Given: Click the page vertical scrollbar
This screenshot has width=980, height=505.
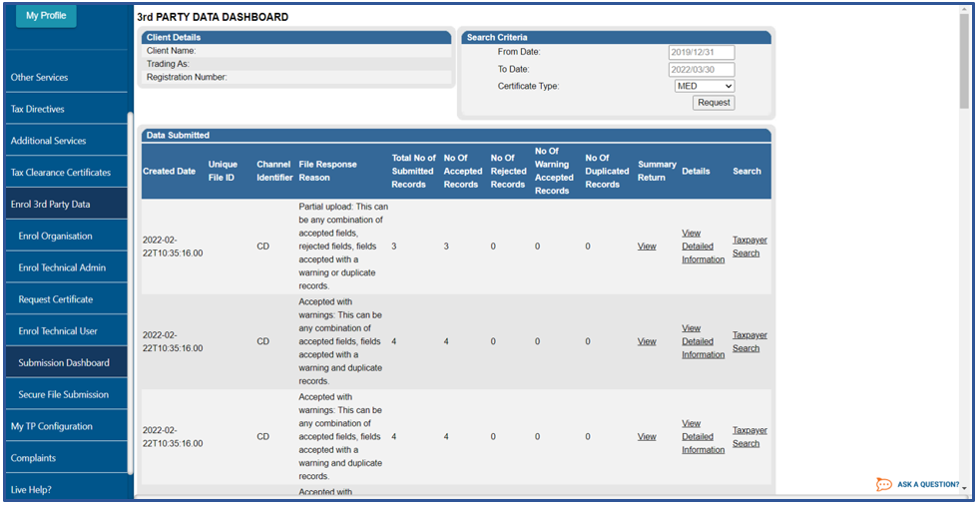Looking at the screenshot, I should click(964, 60).
